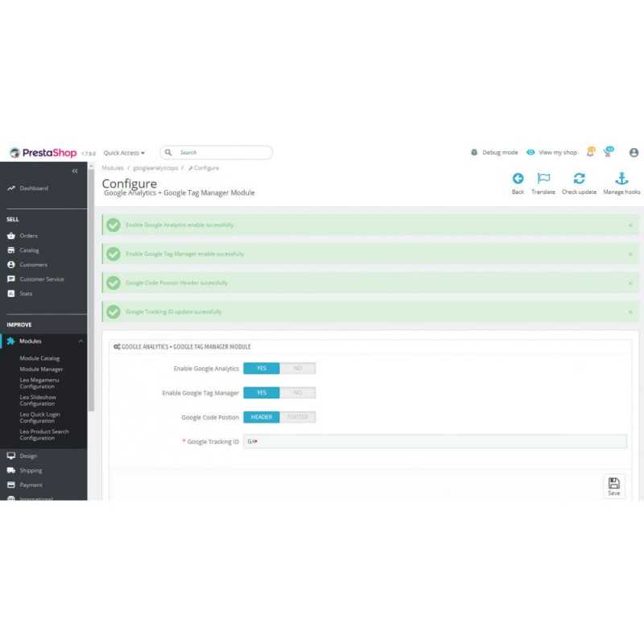Click the Save floppy disk button
Viewport: 644px width, 644px height.
point(613,486)
